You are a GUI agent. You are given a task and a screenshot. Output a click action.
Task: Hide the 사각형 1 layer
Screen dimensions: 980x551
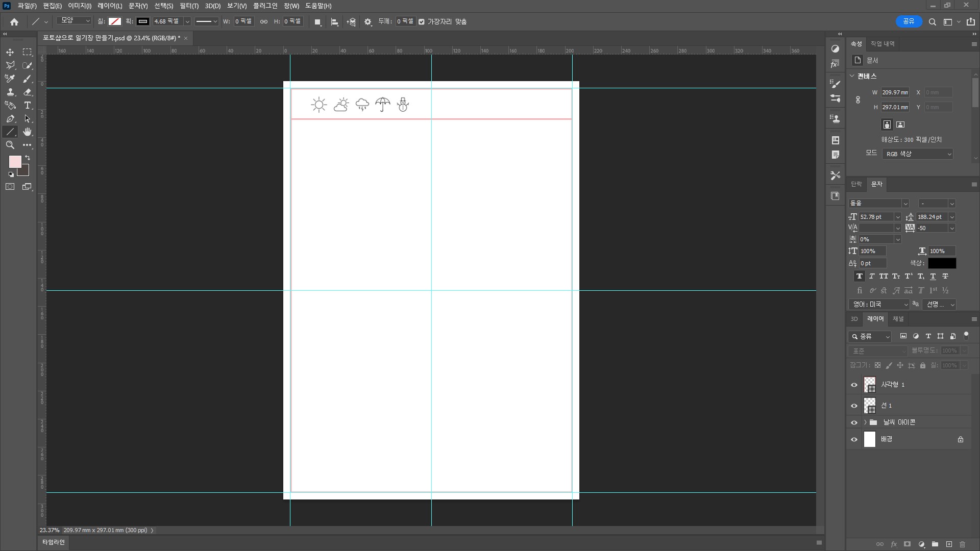click(x=854, y=385)
